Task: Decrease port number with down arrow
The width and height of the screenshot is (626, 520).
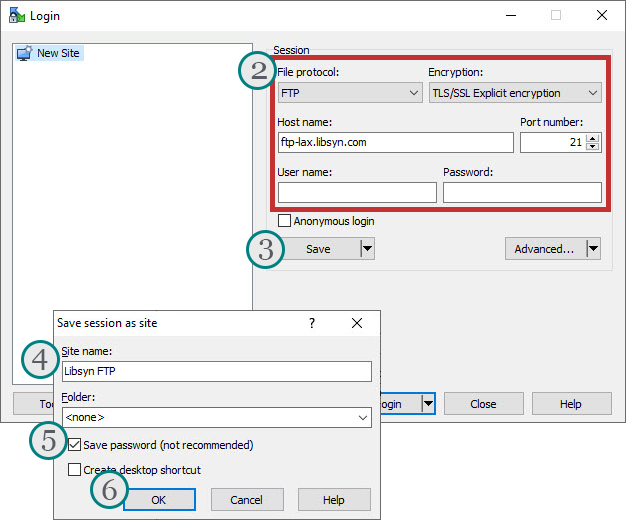Action: (593, 147)
